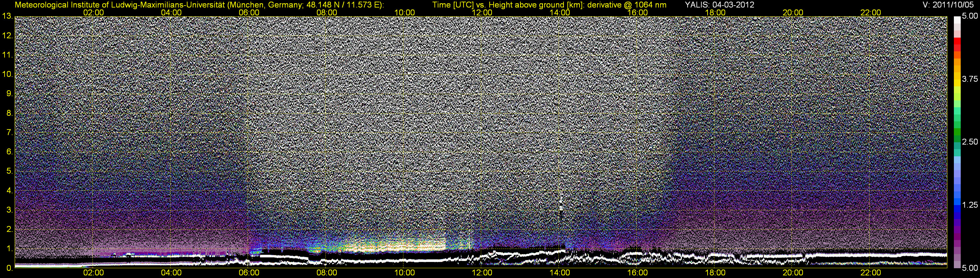The width and height of the screenshot is (980, 278).
Task: Click the 04:00 label on the bottom time axis
Action: tap(171, 273)
